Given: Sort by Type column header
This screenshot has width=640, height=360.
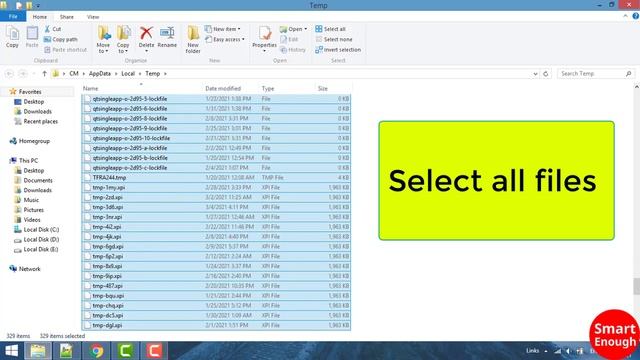Looking at the screenshot, I should pos(287,88).
